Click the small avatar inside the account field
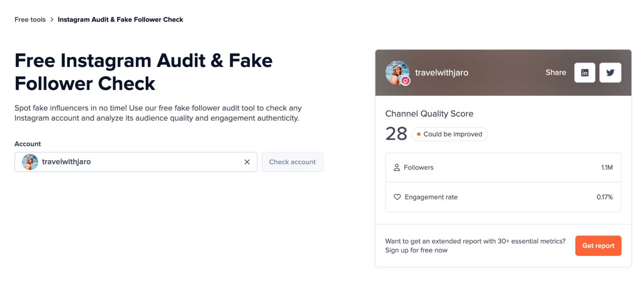 point(30,162)
